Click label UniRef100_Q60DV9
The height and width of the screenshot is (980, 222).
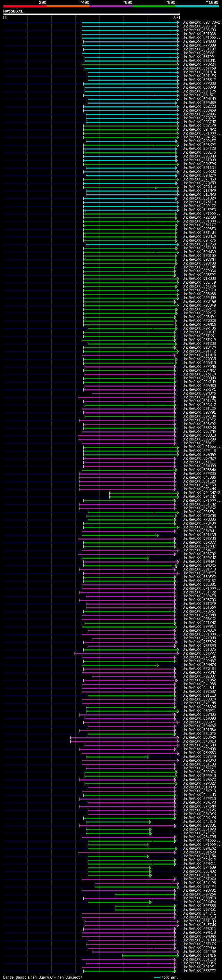(199, 88)
